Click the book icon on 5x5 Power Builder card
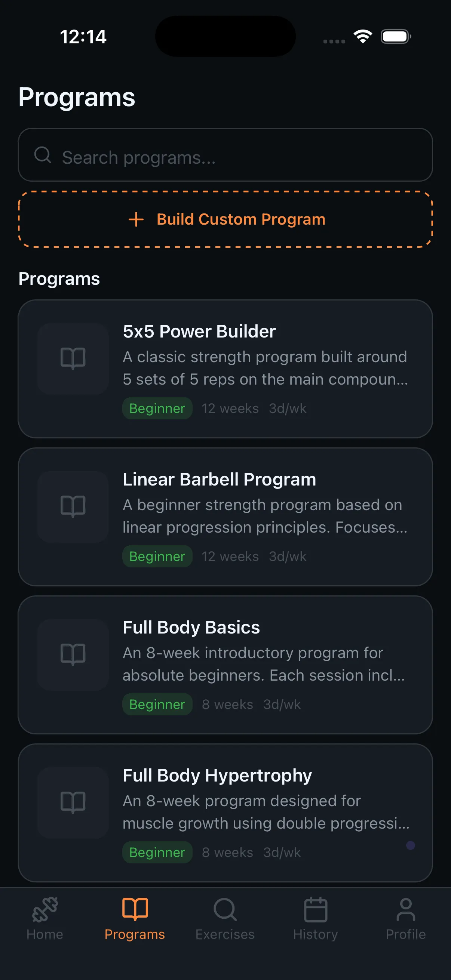The height and width of the screenshot is (980, 451). 72,358
